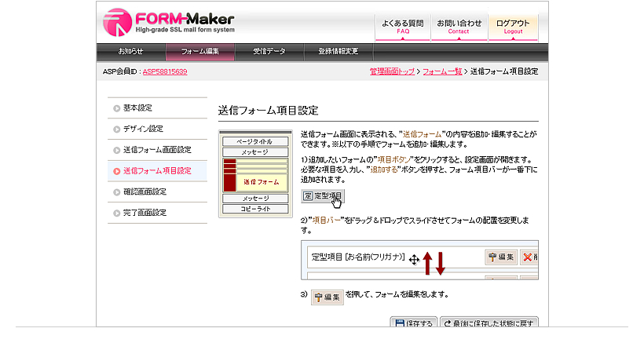Screen dimensions: 644x361
Task: Select デザイン設定 in the sidebar
Action: point(157,129)
